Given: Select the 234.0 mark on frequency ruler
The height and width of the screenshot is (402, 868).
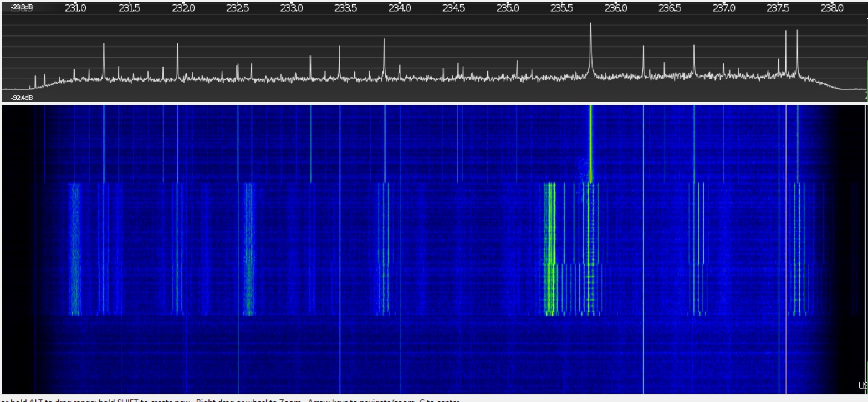Looking at the screenshot, I should (400, 8).
